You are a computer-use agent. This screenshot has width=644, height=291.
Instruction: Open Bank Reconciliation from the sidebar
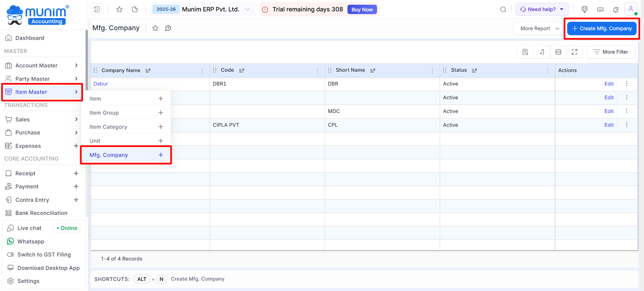pyautogui.click(x=41, y=213)
